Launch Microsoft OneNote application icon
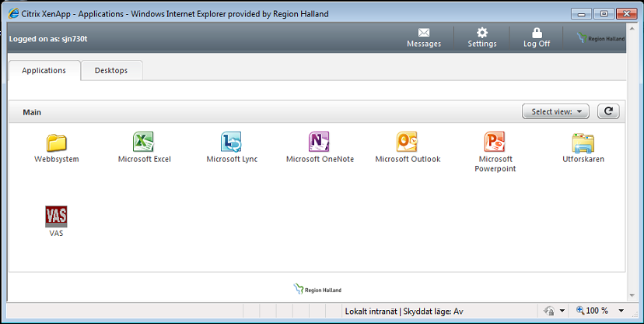The width and height of the screenshot is (644, 324). [x=319, y=142]
